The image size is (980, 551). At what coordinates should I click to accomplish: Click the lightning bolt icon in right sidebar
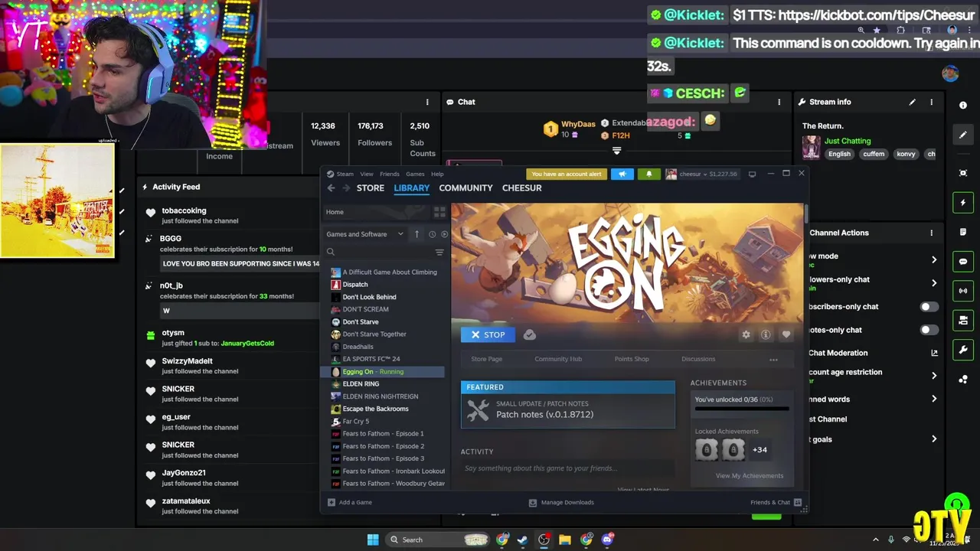pyautogui.click(x=963, y=203)
